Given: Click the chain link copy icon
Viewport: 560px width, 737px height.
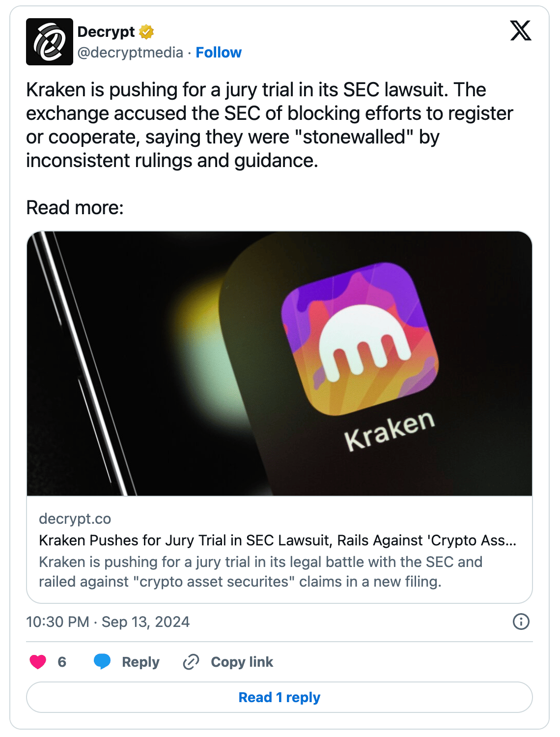Looking at the screenshot, I should [191, 662].
